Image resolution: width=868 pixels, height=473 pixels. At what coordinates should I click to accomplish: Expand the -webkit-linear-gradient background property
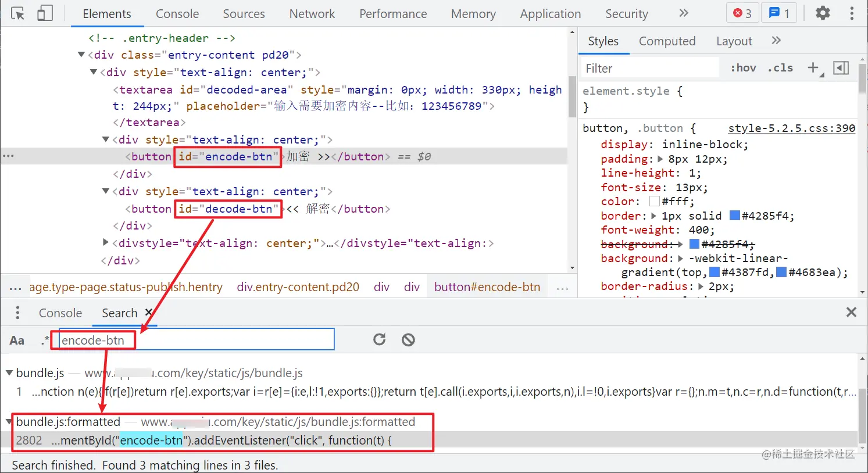[x=681, y=258]
